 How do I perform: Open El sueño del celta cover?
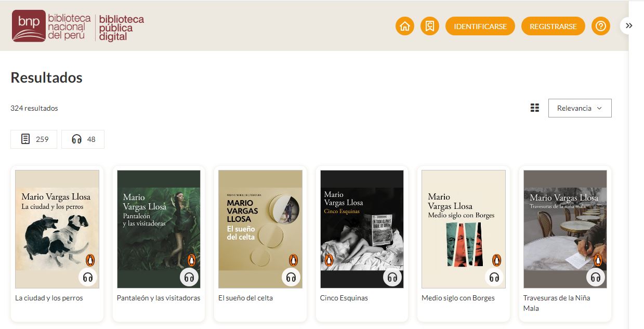260,229
